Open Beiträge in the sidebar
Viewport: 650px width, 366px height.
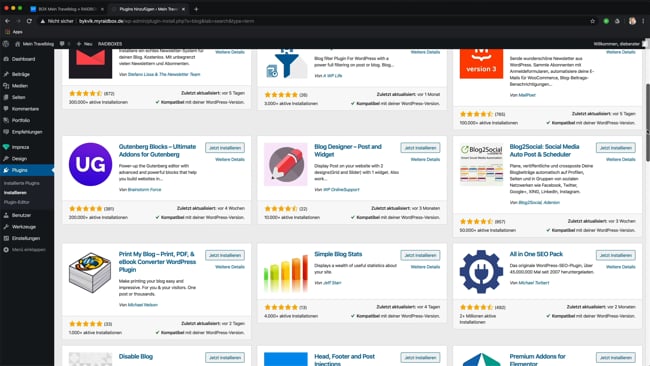tap(20, 74)
